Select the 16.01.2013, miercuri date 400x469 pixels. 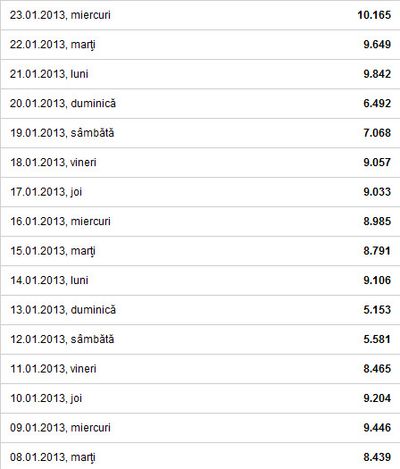coord(60,221)
